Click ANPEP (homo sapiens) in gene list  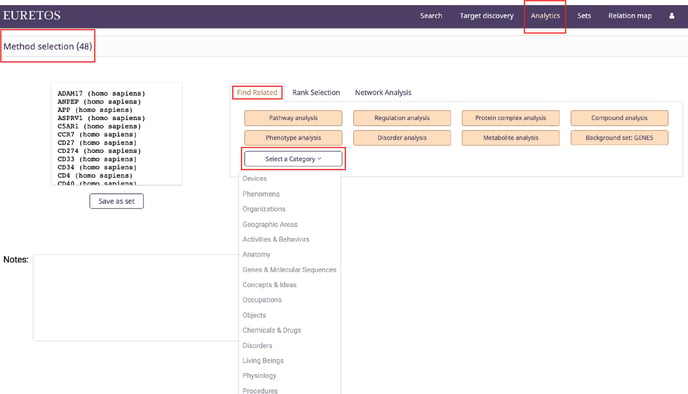pyautogui.click(x=99, y=102)
